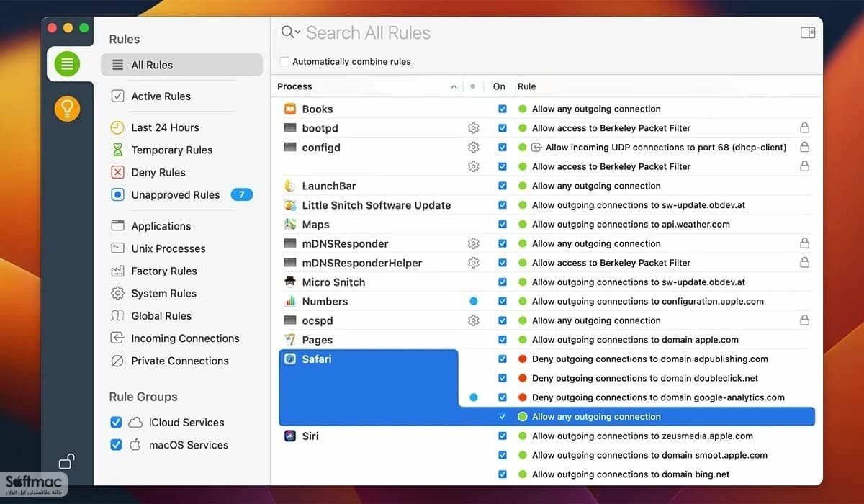Open the lightbulb suggestions icon
Screen dimensions: 864x504
[67, 109]
